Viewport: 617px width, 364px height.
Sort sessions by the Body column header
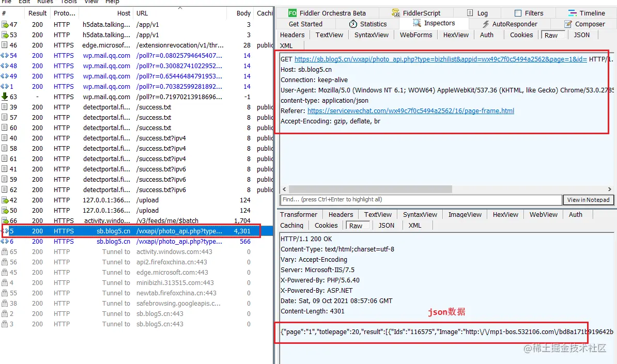click(243, 13)
